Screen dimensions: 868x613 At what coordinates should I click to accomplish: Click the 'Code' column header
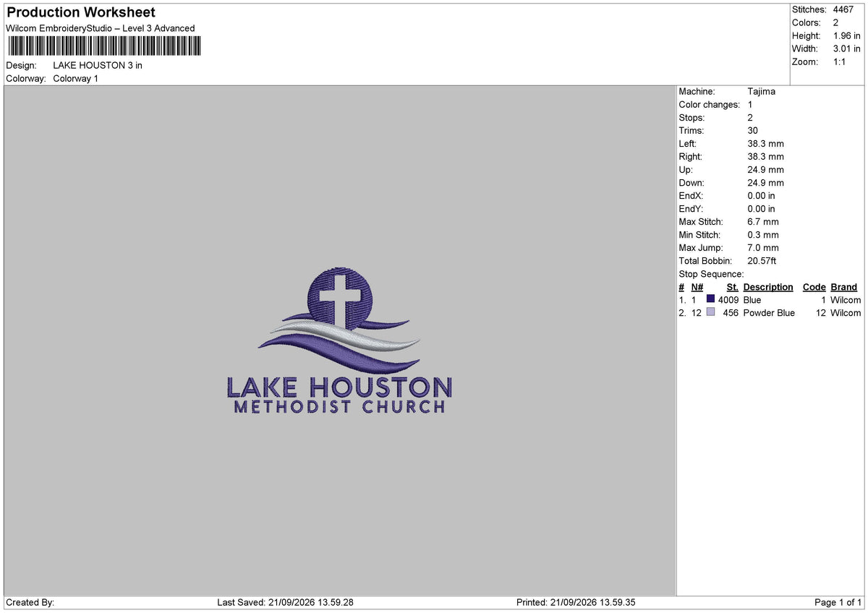814,287
